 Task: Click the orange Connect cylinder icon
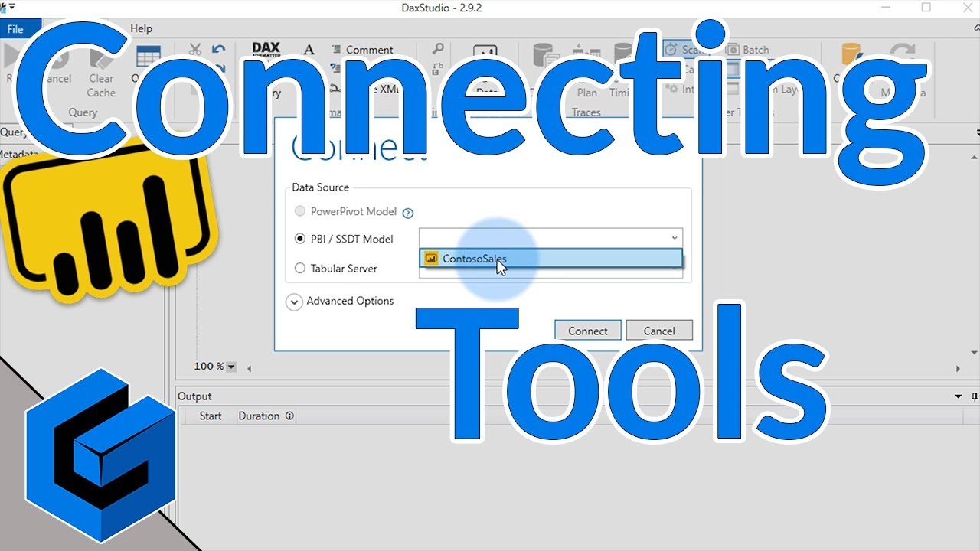(851, 55)
